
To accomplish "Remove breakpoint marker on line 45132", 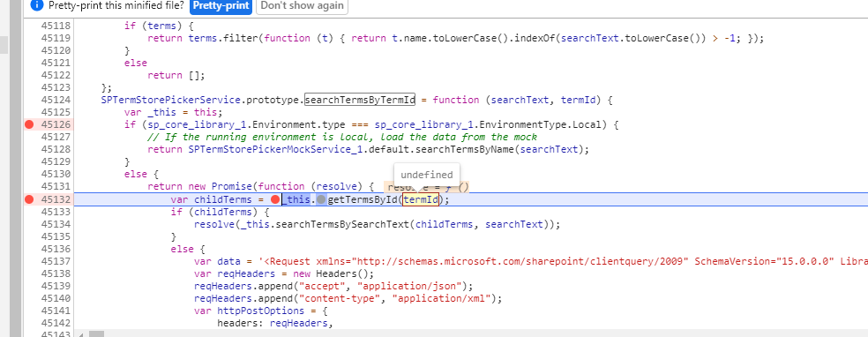I will (29, 199).
